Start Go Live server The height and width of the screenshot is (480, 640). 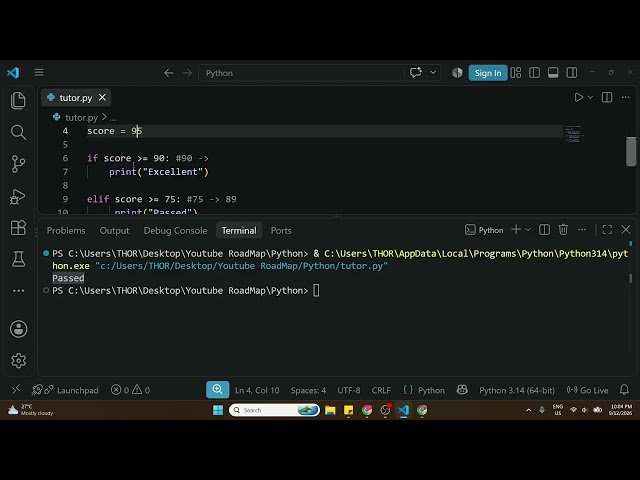(x=587, y=390)
